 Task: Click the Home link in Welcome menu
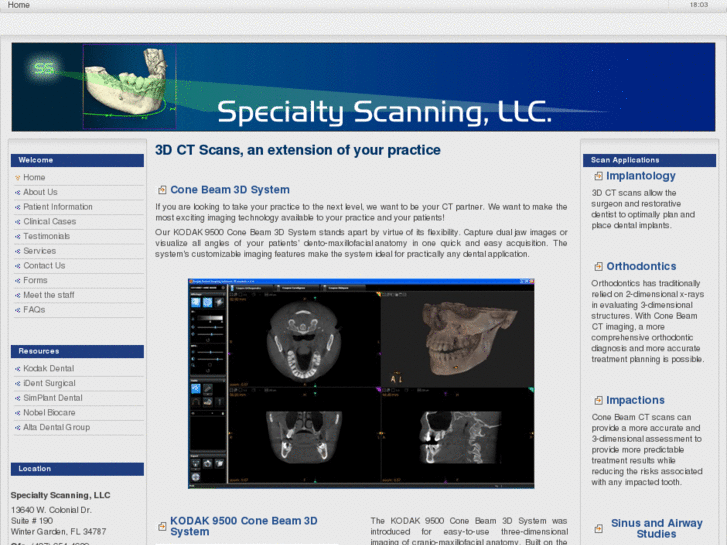coord(34,177)
